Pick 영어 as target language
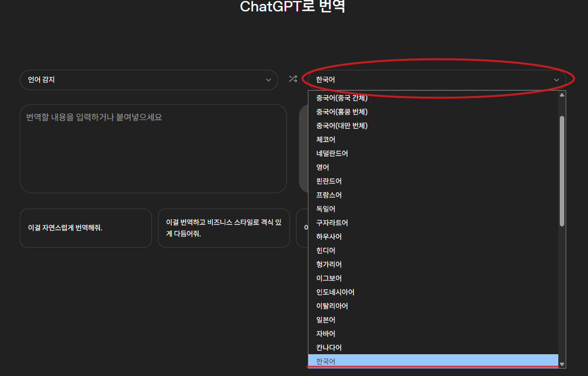The height and width of the screenshot is (376, 588). 433,167
